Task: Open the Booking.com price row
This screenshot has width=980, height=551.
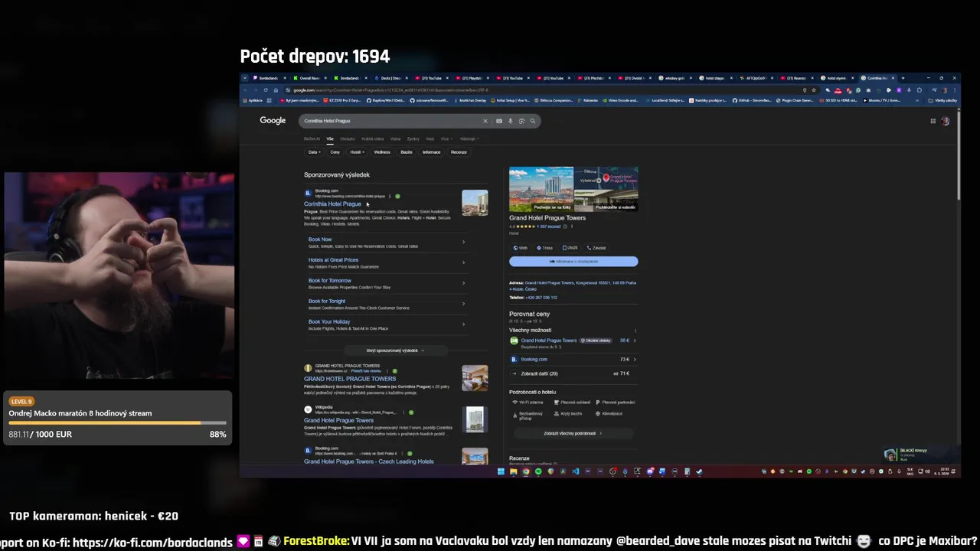Action: (x=573, y=359)
